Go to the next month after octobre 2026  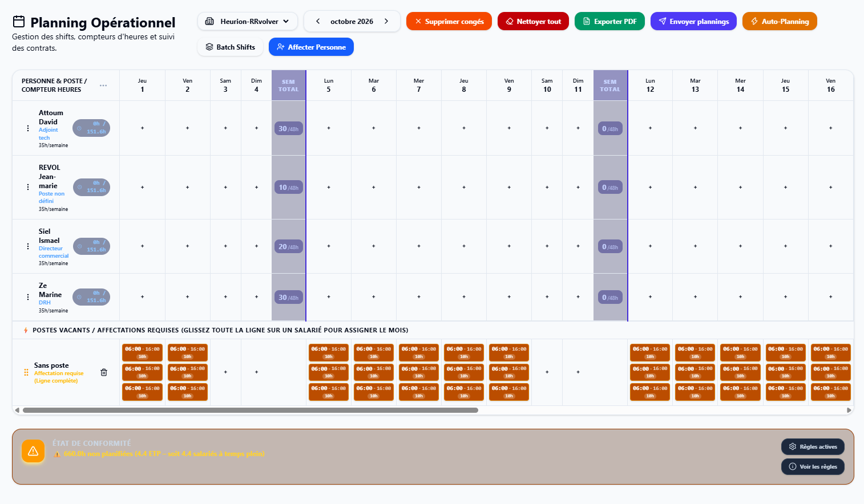tap(386, 22)
